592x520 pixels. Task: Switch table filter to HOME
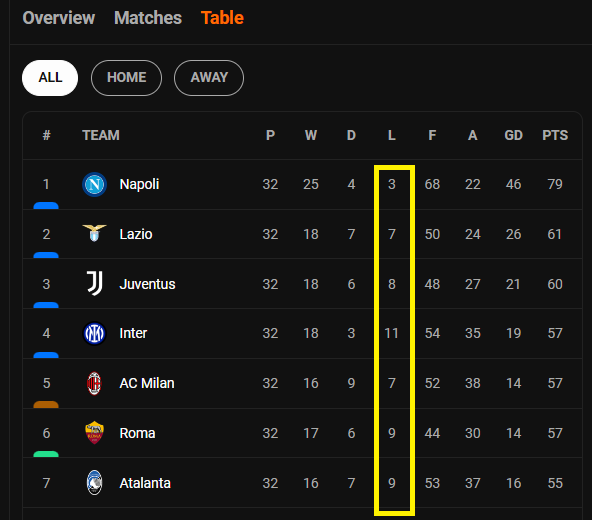click(126, 78)
